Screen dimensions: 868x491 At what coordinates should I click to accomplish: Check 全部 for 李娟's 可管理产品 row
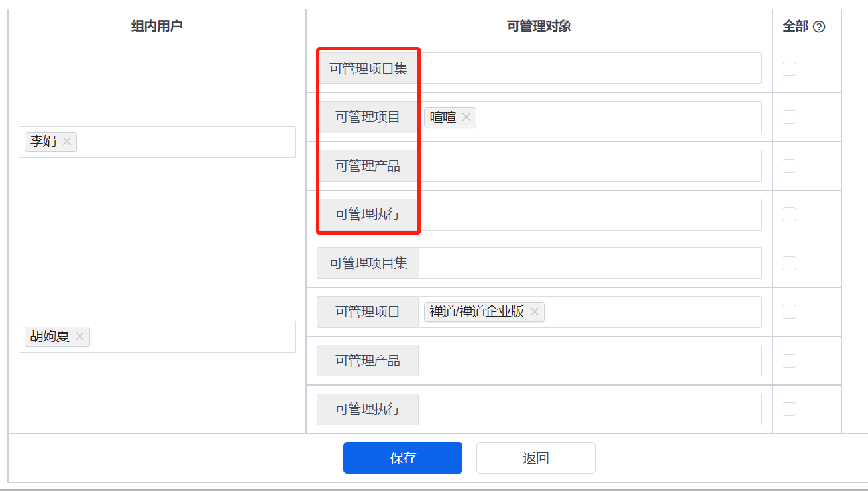tap(789, 166)
